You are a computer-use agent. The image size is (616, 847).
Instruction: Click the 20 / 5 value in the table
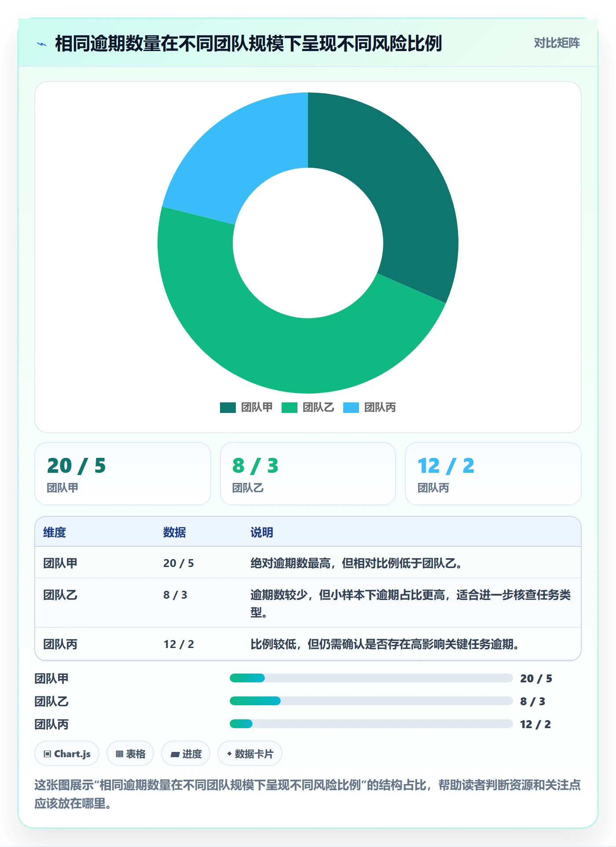tap(179, 563)
